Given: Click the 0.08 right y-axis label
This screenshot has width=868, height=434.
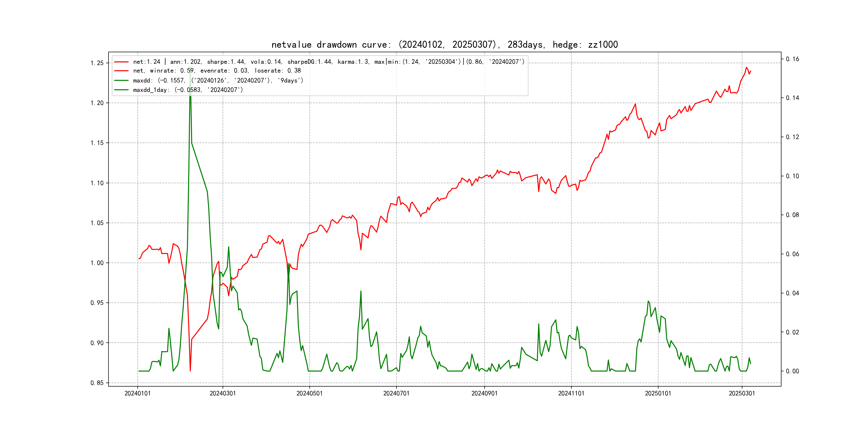Looking at the screenshot, I should coord(792,215).
